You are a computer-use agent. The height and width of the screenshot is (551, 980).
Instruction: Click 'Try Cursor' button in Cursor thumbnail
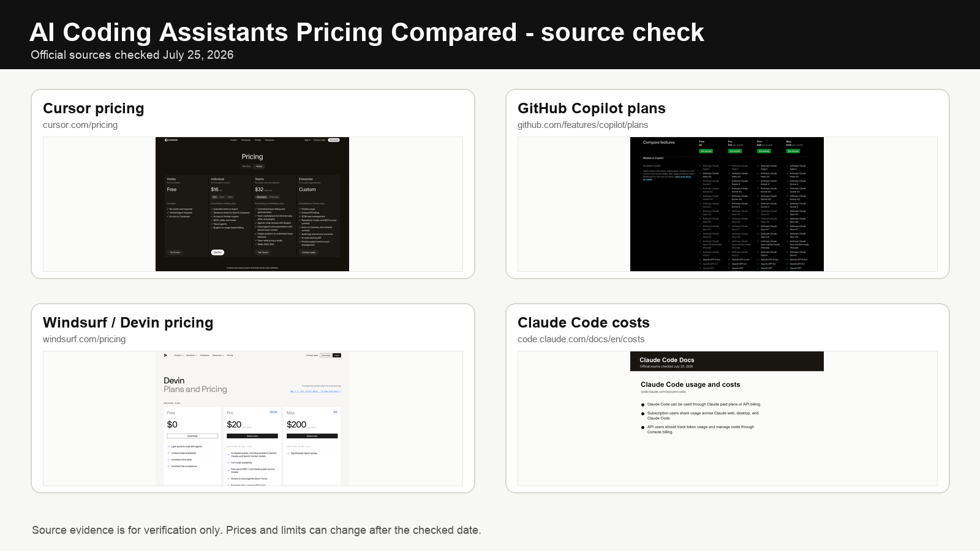(x=175, y=252)
